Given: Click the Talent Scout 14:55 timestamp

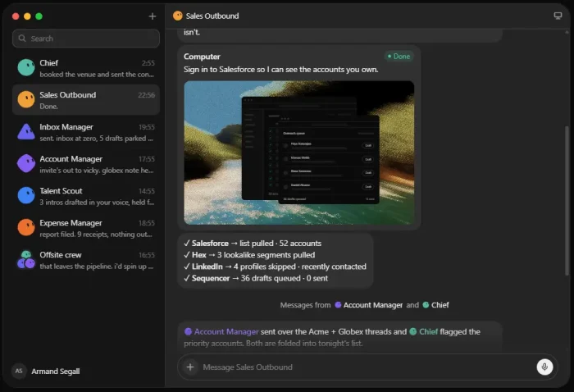Looking at the screenshot, I should pyautogui.click(x=147, y=191).
